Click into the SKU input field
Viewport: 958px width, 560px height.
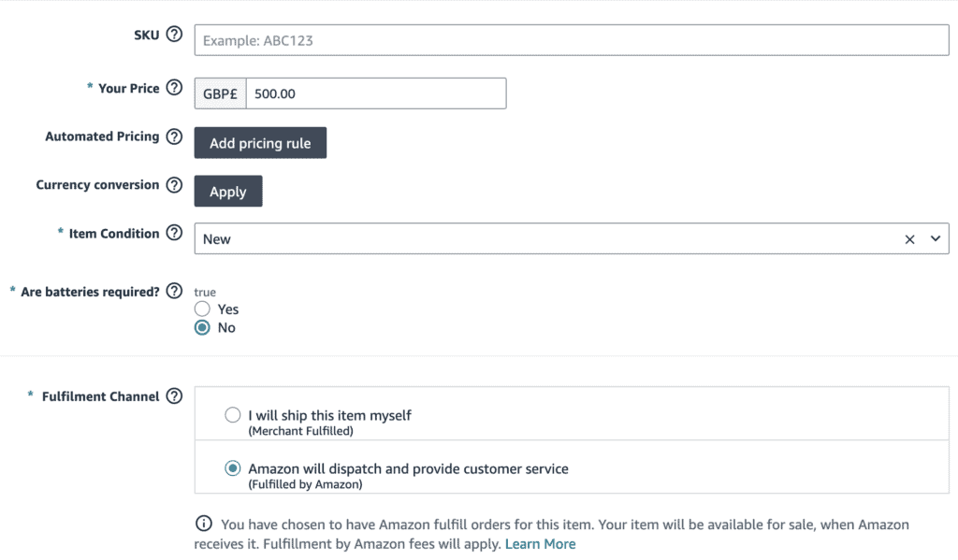click(571, 40)
